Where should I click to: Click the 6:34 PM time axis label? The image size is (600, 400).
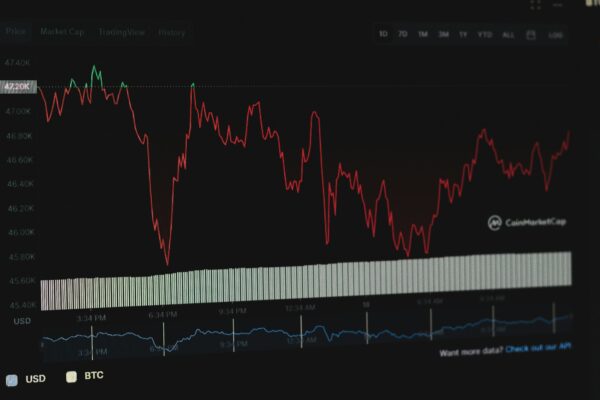point(163,315)
